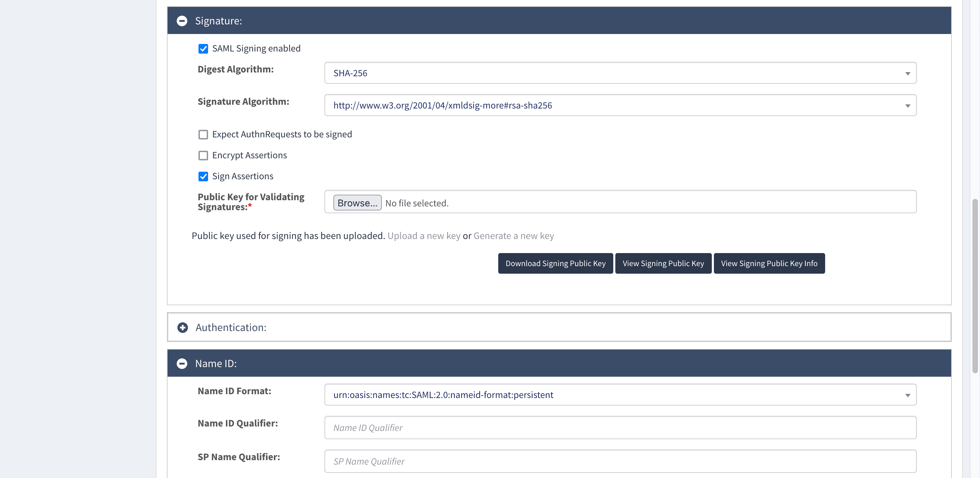
Task: Click Browse to choose public key file
Action: click(x=357, y=203)
